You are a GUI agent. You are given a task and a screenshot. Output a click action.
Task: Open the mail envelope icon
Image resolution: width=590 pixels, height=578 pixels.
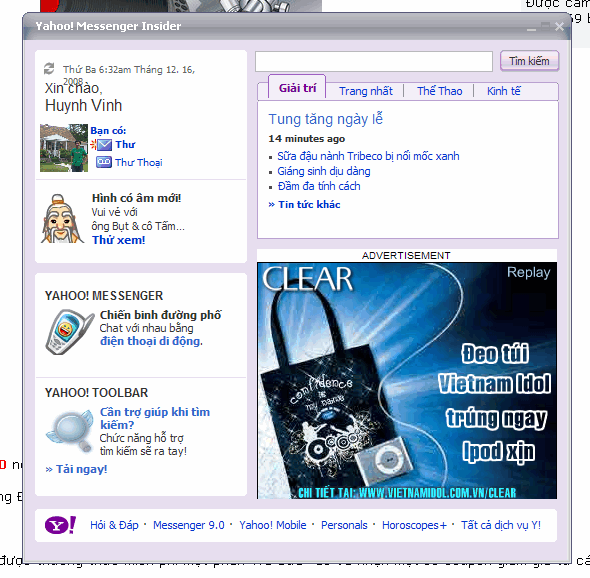[x=104, y=144]
